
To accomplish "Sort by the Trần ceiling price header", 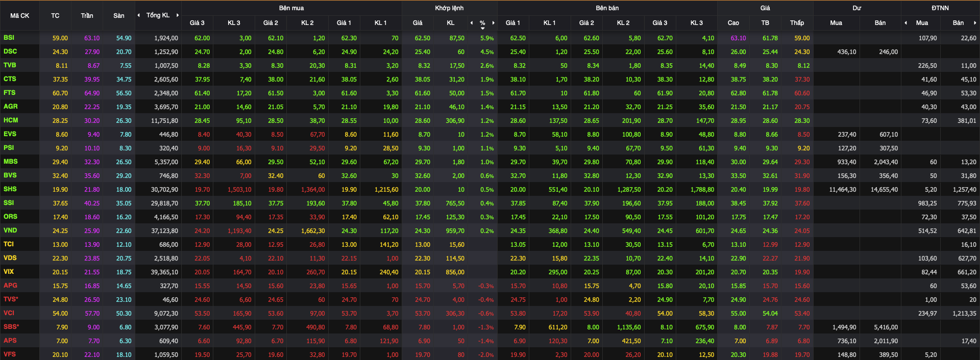I will (87, 16).
